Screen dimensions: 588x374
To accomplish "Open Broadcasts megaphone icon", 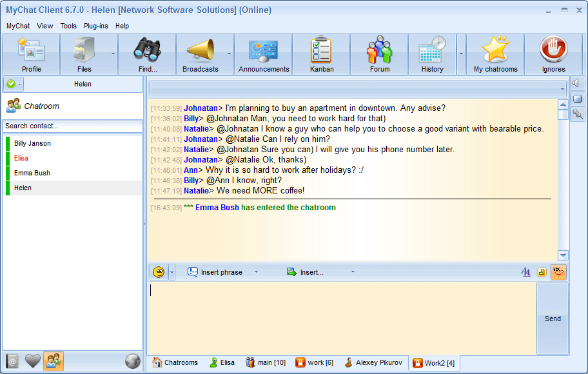I will (201, 54).
